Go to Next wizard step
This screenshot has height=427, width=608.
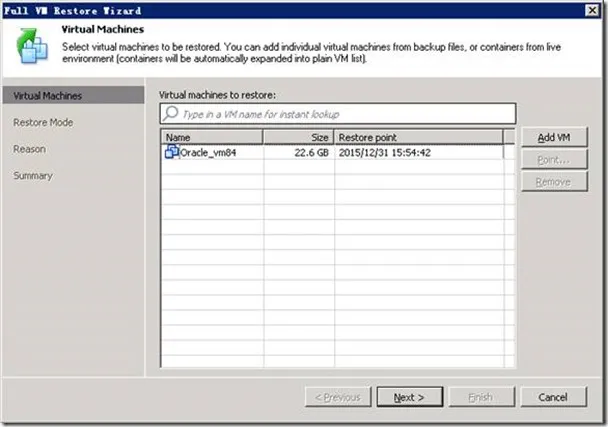coord(409,397)
